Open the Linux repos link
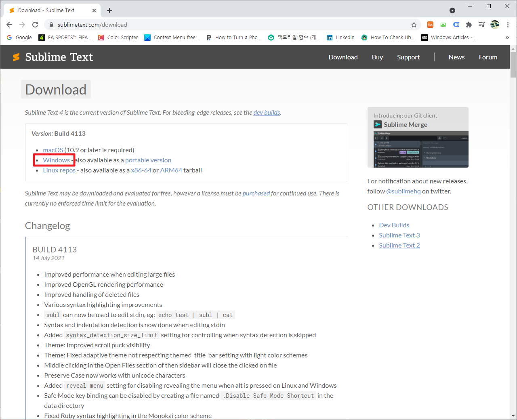This screenshot has width=517, height=420. 59,170
